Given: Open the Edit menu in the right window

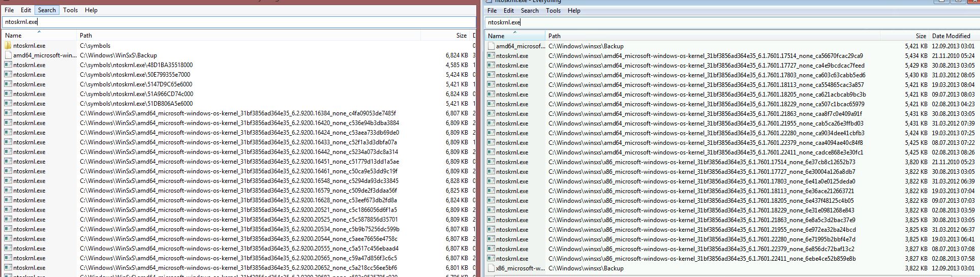Looking at the screenshot, I should pos(509,11).
